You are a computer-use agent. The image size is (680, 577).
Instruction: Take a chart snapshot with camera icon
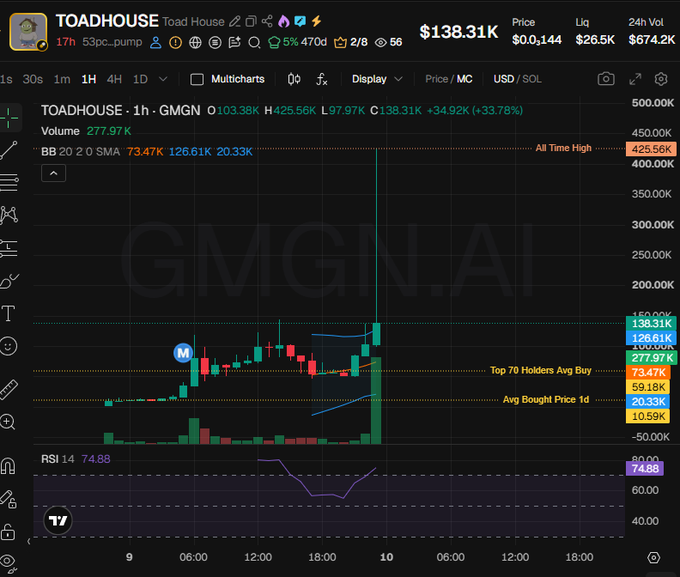pos(606,79)
